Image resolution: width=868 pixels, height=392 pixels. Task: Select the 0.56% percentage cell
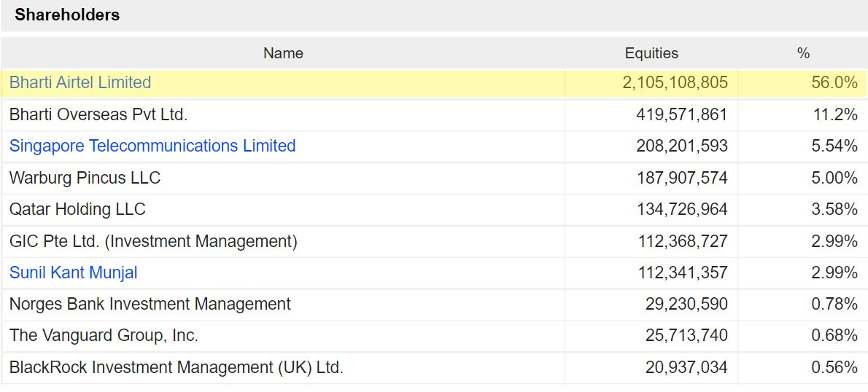(x=834, y=367)
